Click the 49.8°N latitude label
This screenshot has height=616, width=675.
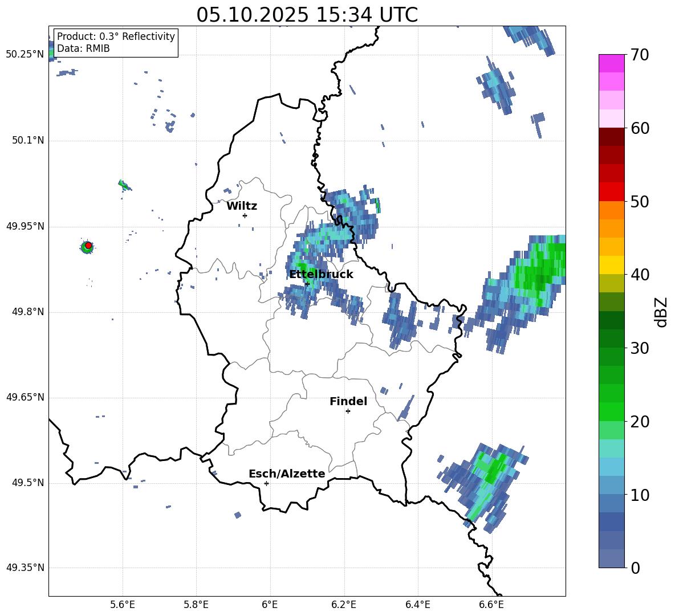coord(28,312)
